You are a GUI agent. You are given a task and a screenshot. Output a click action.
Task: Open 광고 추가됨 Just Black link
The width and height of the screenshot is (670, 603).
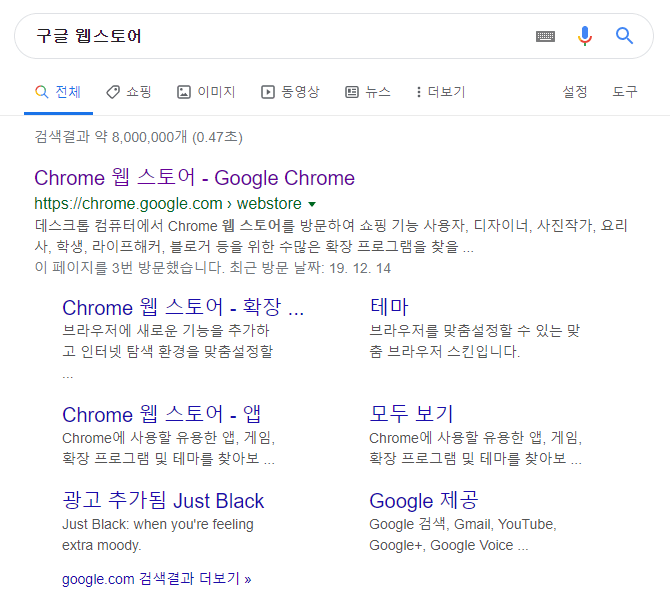click(x=163, y=500)
